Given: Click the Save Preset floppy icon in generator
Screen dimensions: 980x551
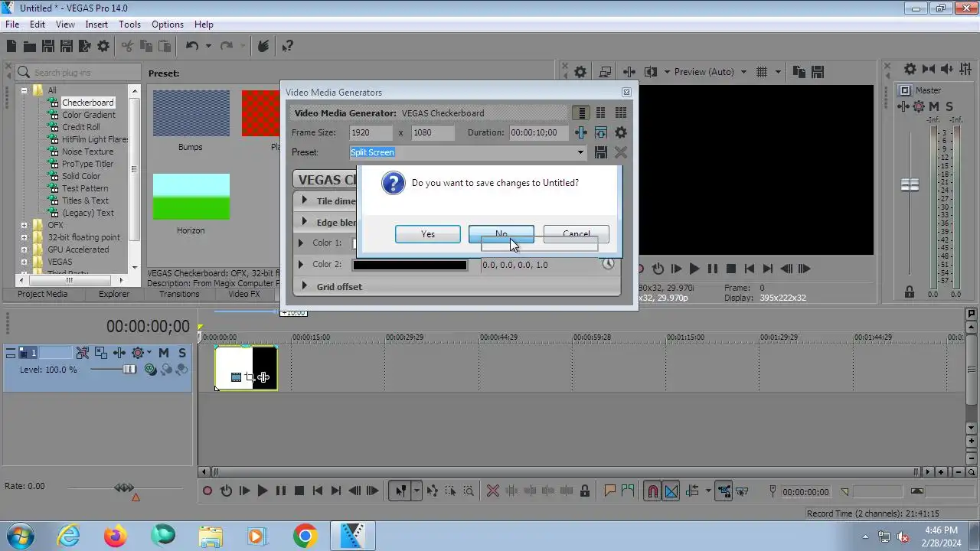Looking at the screenshot, I should click(x=601, y=152).
